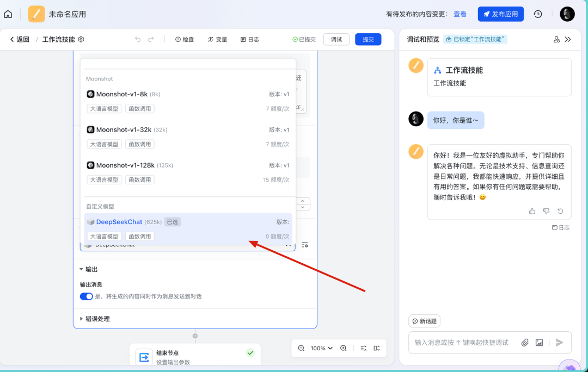Zoom in the workflow canvas
Viewport: 588px width, 372px height.
[343, 348]
